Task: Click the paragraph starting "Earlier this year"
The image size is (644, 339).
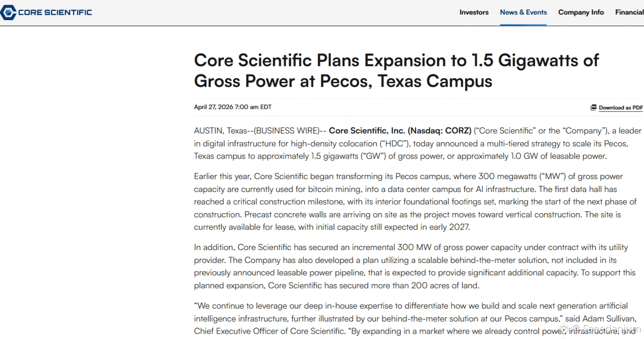Action: click(x=415, y=202)
